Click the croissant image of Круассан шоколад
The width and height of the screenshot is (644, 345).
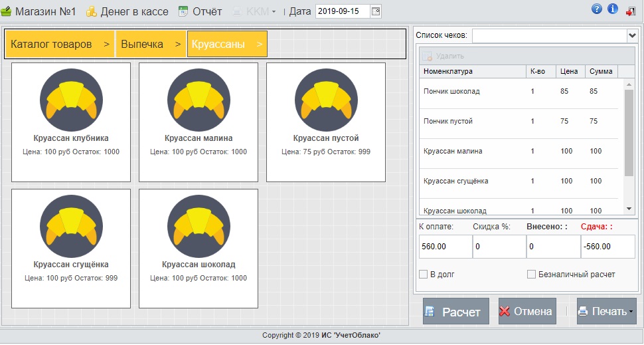point(199,227)
